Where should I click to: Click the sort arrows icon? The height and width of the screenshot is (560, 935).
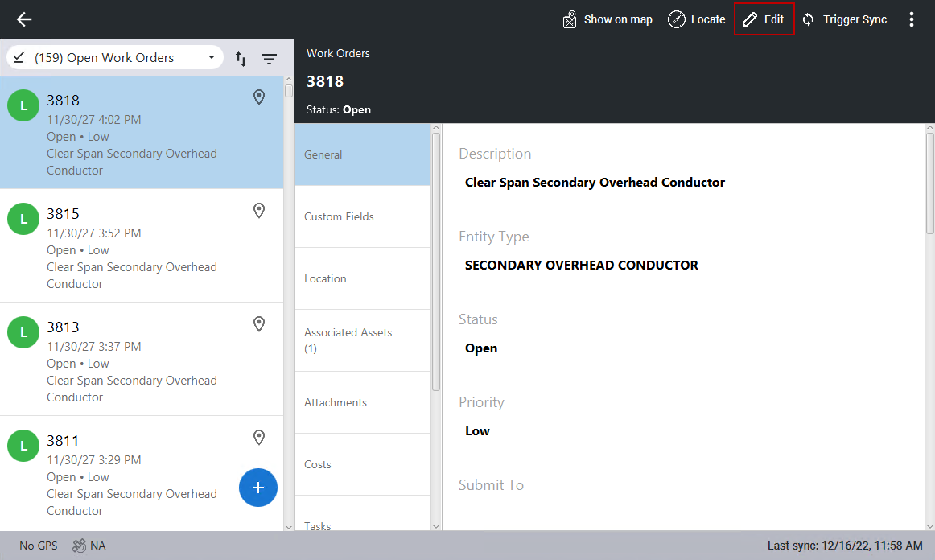pyautogui.click(x=241, y=59)
